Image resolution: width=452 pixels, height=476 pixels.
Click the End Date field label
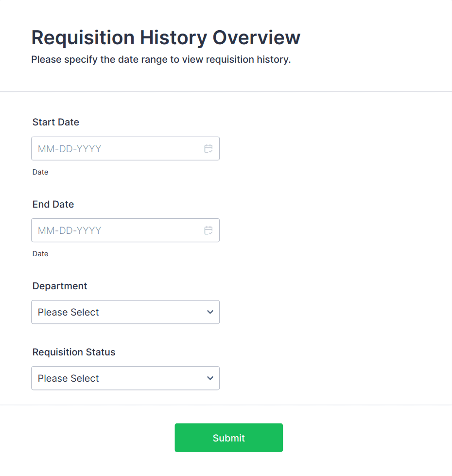coord(53,205)
